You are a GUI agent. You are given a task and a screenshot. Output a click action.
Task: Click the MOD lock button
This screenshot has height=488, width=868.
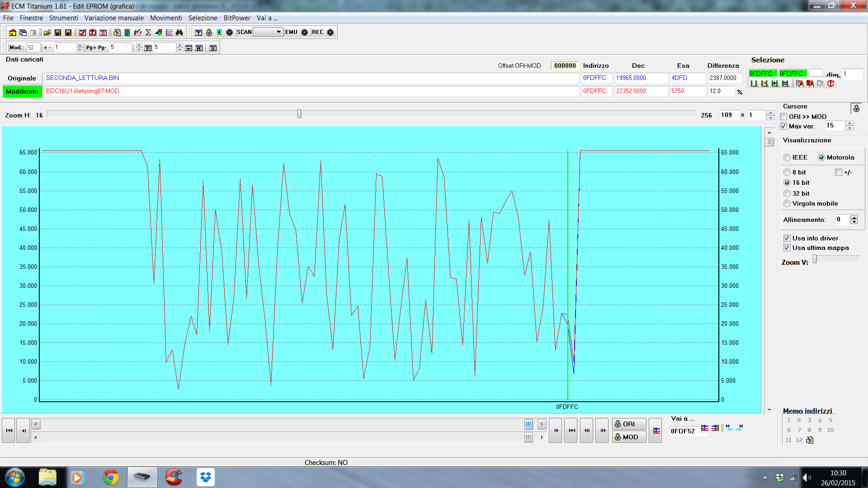coord(629,437)
